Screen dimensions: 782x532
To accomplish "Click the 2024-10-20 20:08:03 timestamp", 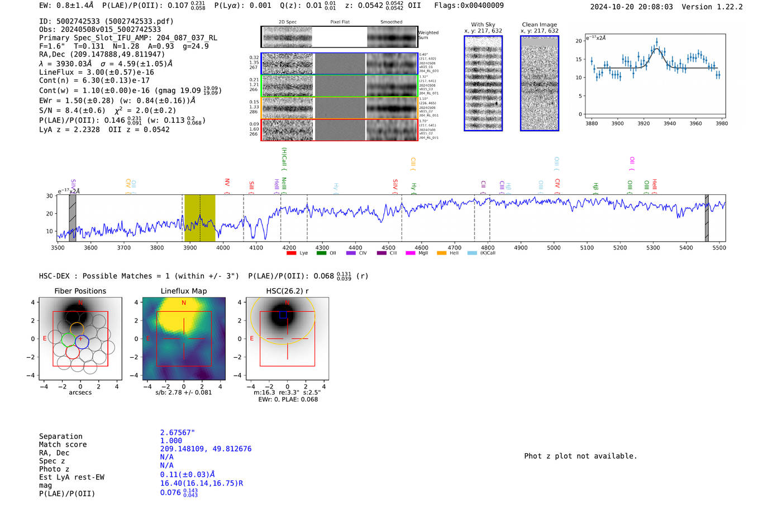I will pyautogui.click(x=631, y=7).
